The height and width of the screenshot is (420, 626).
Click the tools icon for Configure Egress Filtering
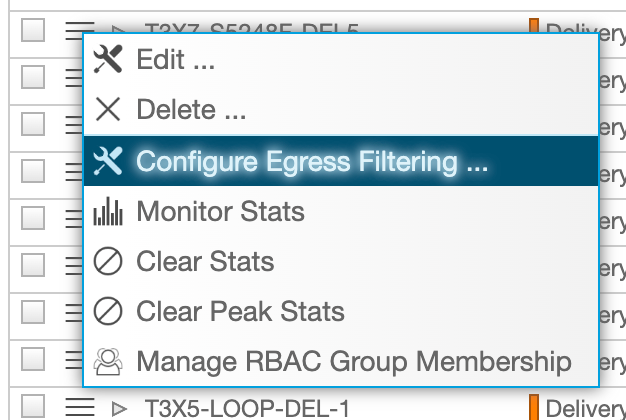coord(107,161)
